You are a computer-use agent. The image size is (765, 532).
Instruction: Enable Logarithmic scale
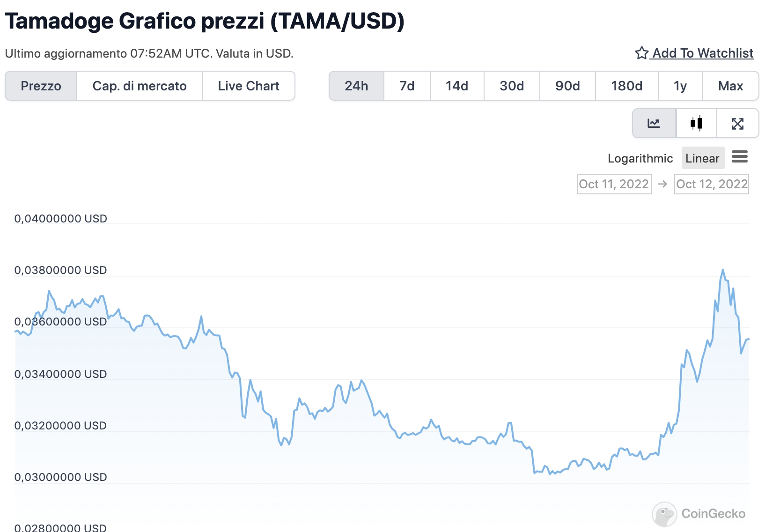point(640,158)
